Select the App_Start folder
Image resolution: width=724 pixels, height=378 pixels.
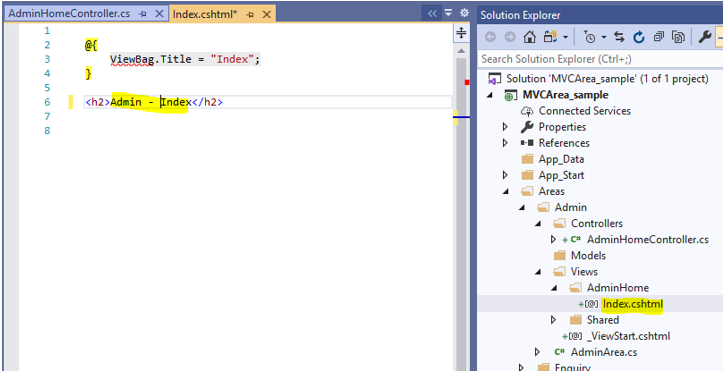pos(561,175)
